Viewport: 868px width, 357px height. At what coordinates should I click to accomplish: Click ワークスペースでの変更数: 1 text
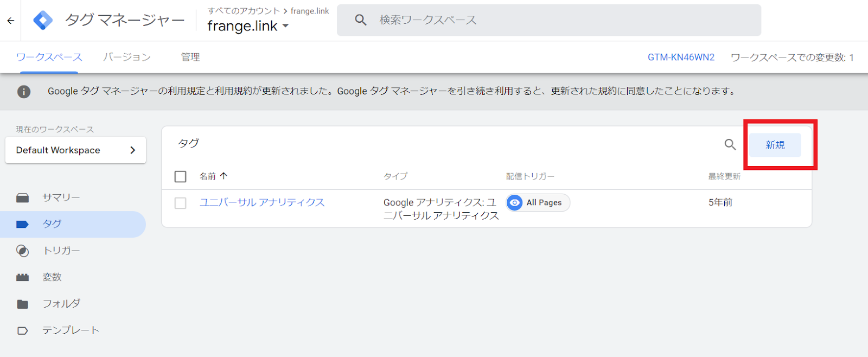[x=792, y=57]
